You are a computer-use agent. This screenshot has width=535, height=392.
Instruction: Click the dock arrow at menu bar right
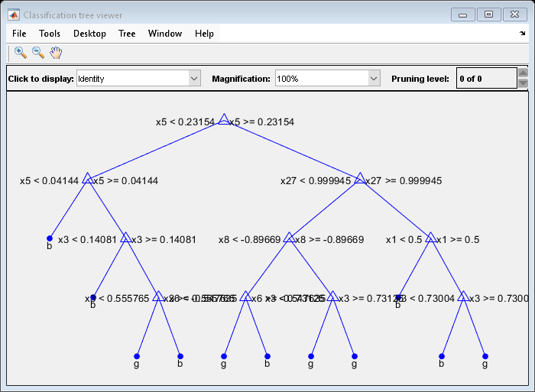pyautogui.click(x=522, y=34)
